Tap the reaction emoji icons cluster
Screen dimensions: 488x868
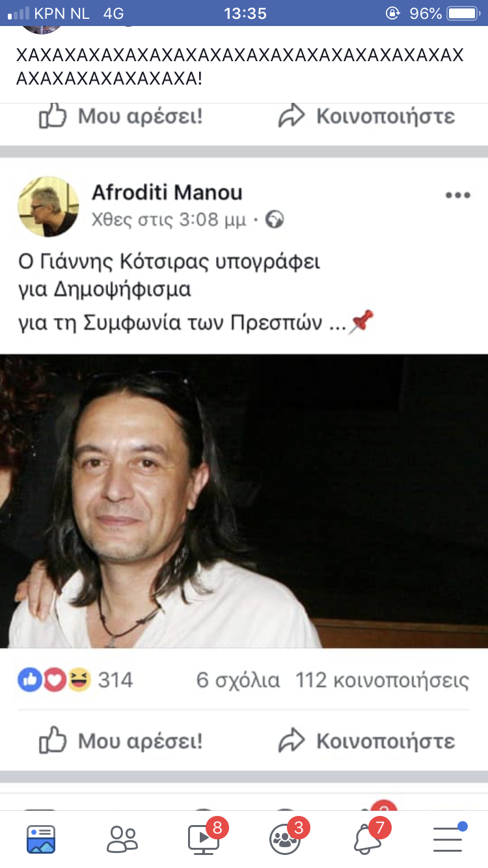pos(55,681)
